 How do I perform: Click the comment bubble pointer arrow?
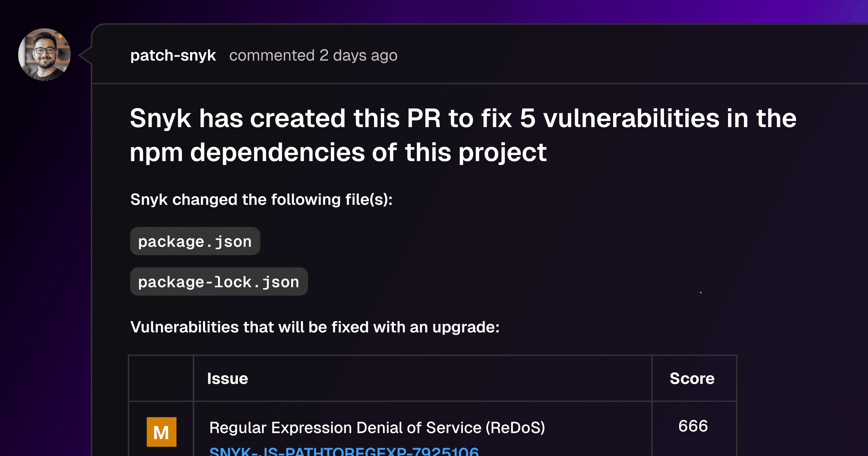pyautogui.click(x=85, y=55)
